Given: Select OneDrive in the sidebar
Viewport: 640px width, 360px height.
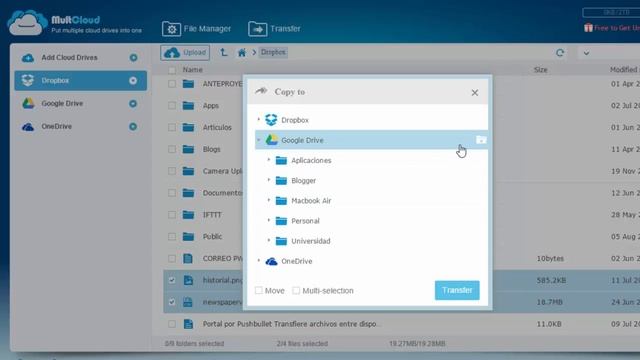Looking at the screenshot, I should (56, 127).
